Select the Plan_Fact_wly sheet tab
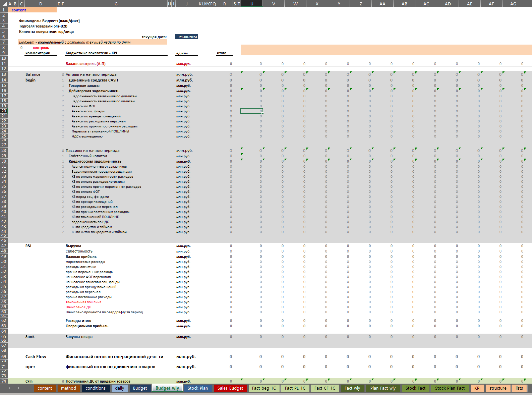The width and height of the screenshot is (532, 395). point(382,388)
